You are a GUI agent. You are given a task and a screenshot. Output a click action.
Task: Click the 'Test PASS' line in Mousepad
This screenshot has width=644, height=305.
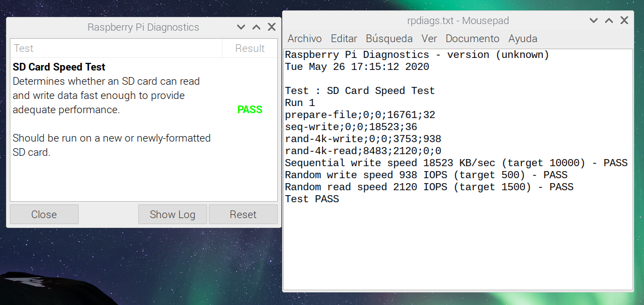312,199
